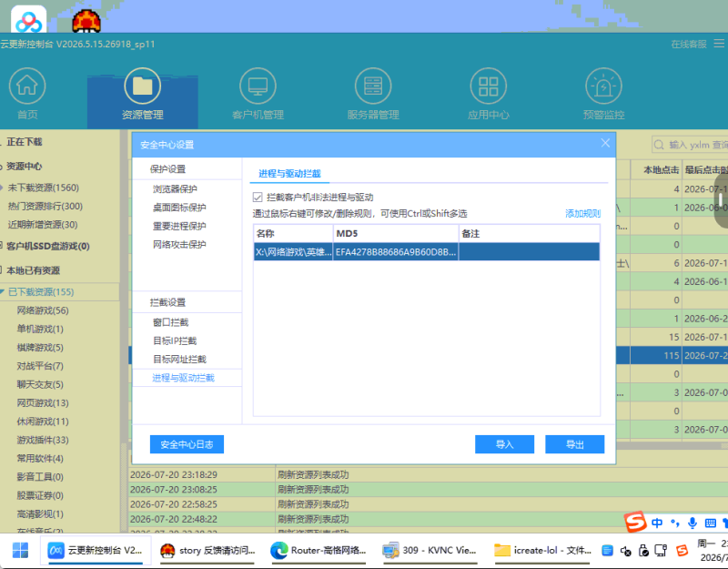Collapse the 已下载资源(155) tree node
Viewport: 728px width, 569px height.
(3, 292)
